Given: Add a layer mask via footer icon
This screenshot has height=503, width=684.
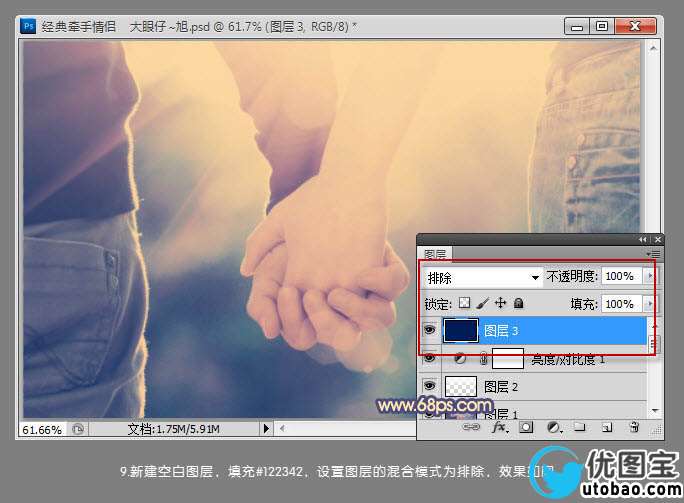Looking at the screenshot, I should 526,427.
